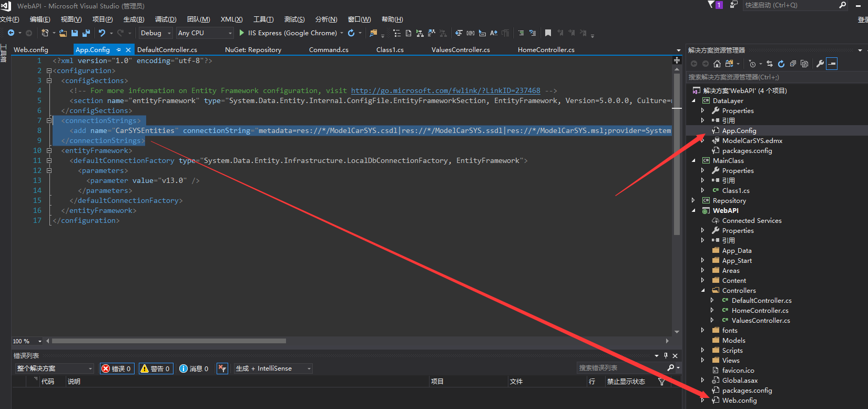Click the feedback icon beside Quick Launch
868x409 pixels.
click(x=734, y=5)
